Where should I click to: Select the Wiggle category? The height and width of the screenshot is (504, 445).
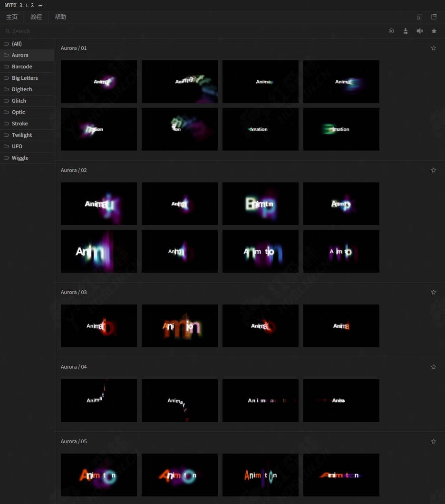27,158
